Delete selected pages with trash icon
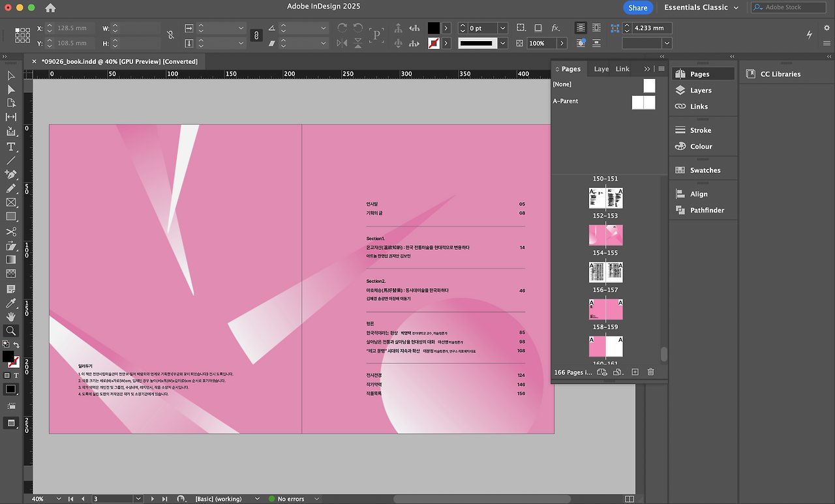This screenshot has height=504, width=835. click(650, 372)
